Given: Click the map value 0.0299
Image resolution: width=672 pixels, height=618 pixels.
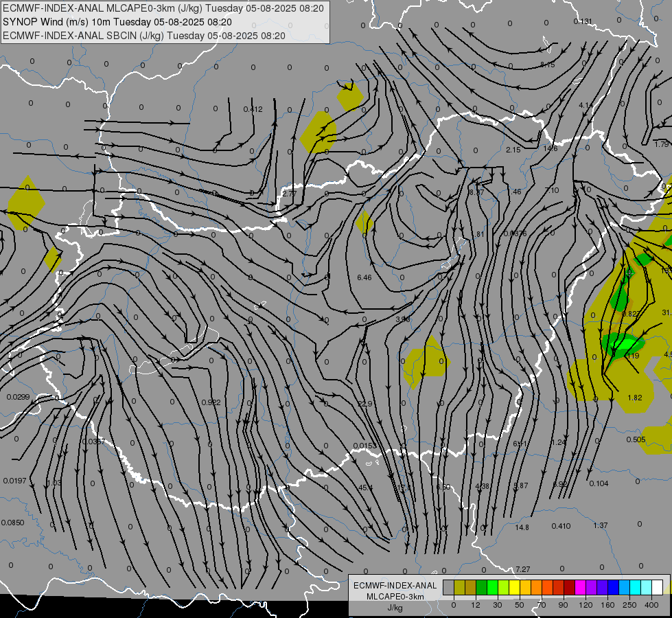Looking at the screenshot, I should click(19, 397).
